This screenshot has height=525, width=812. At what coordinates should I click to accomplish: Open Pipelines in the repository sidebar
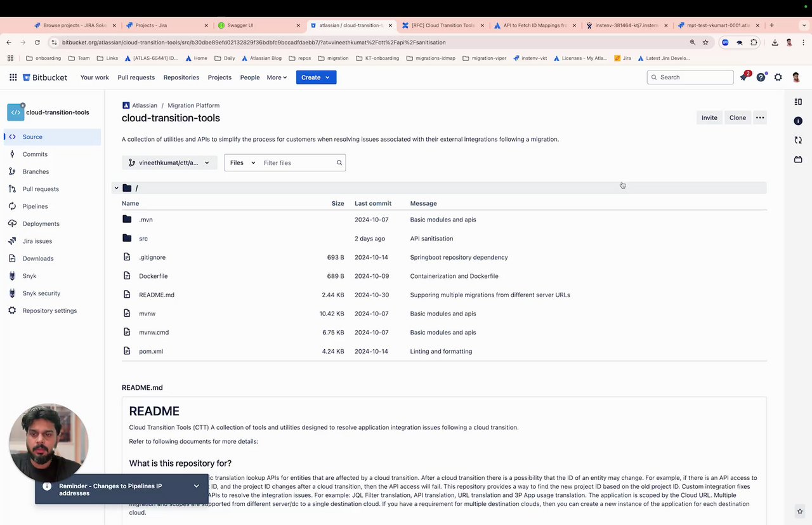[x=52, y=206]
